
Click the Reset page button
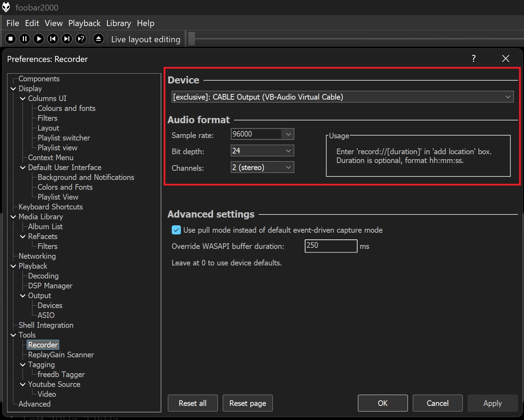[x=247, y=403]
